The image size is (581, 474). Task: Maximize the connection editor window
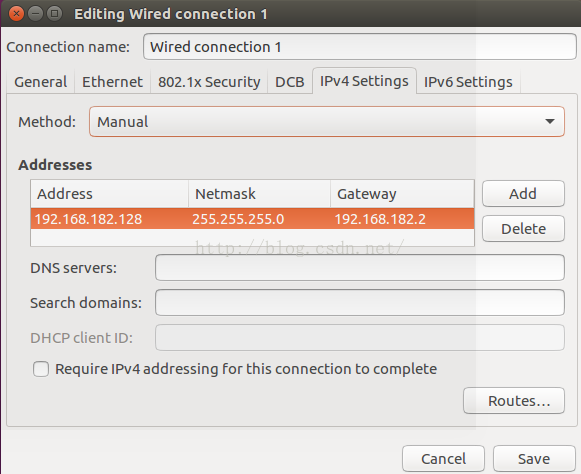(54, 14)
